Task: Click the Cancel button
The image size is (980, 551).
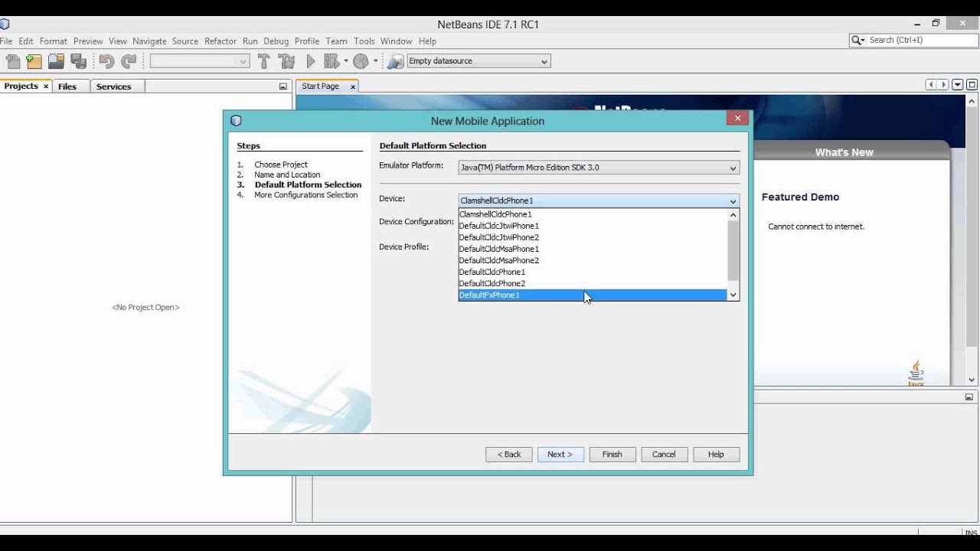Action: coord(664,454)
